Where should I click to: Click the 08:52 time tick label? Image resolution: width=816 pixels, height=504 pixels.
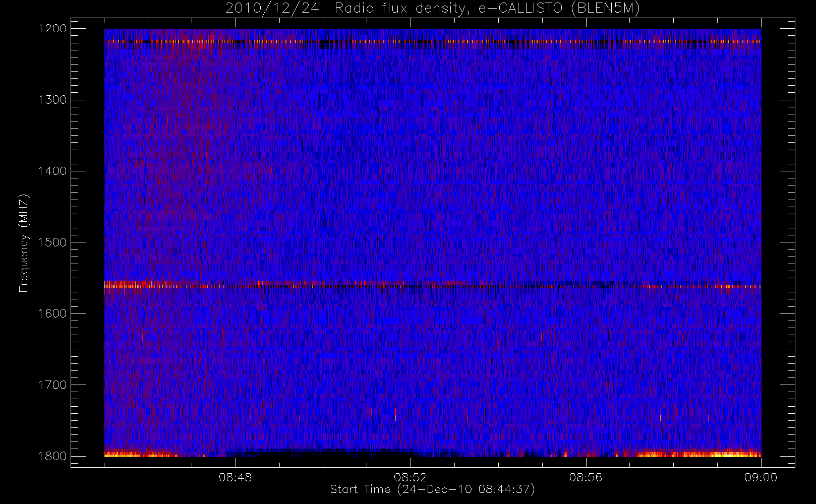point(411,477)
